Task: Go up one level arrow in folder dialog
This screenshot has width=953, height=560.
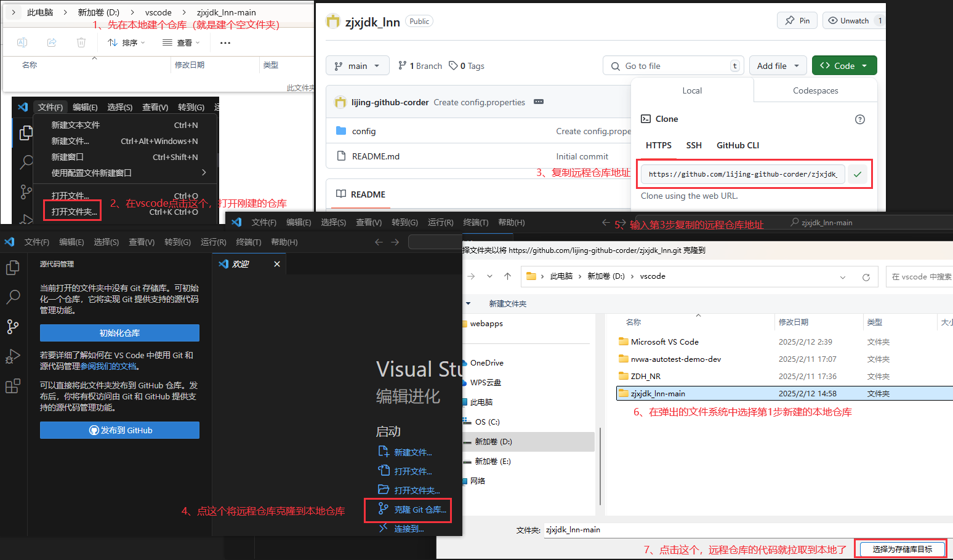Action: [507, 276]
